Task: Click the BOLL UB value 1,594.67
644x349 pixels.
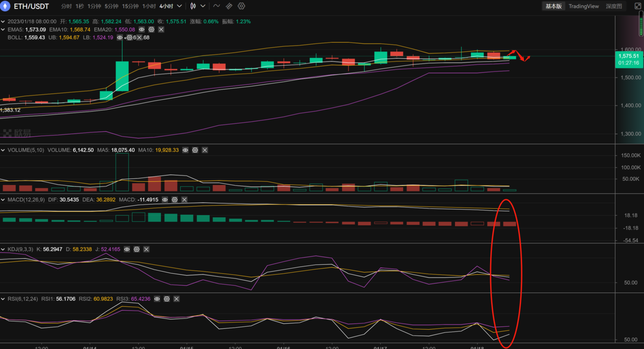Action: coord(69,37)
